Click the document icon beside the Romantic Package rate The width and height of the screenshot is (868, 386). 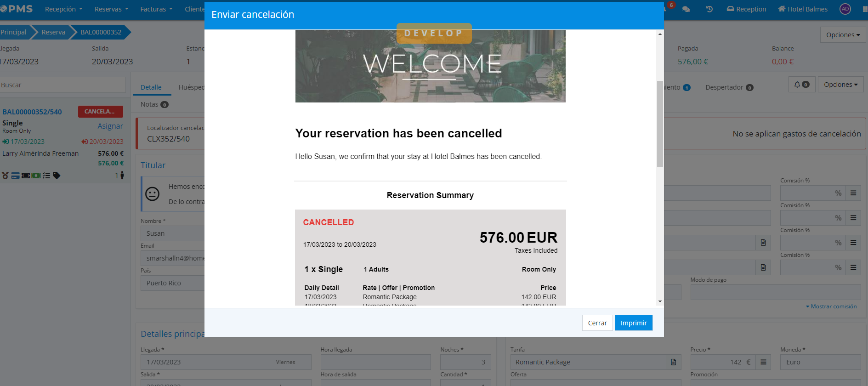tap(673, 362)
